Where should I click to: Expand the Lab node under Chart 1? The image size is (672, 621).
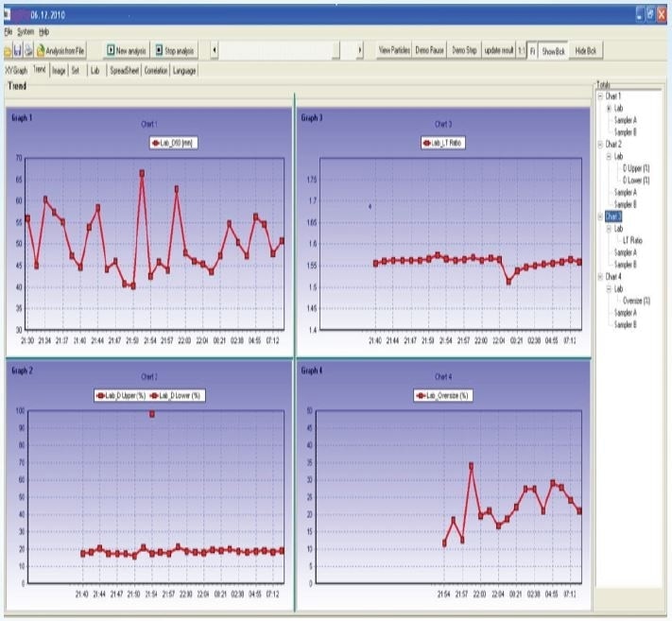pyautogui.click(x=609, y=109)
